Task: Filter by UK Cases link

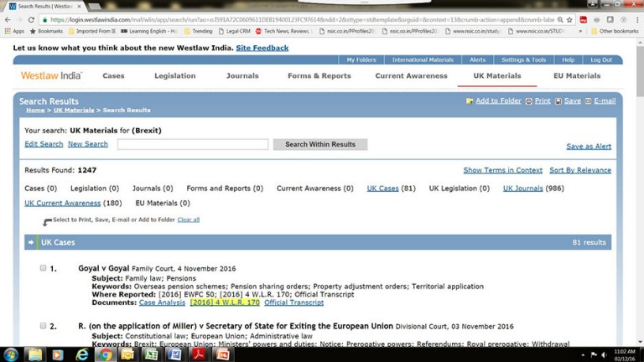Action: click(x=382, y=189)
